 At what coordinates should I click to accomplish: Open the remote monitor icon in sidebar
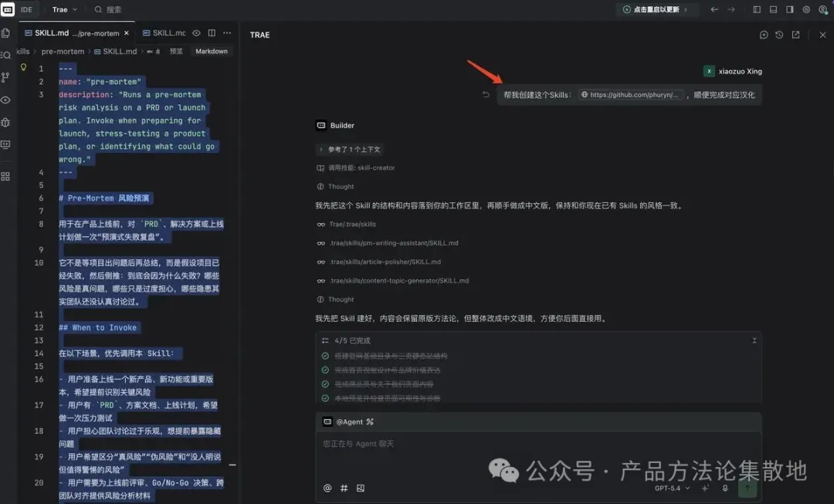click(6, 144)
